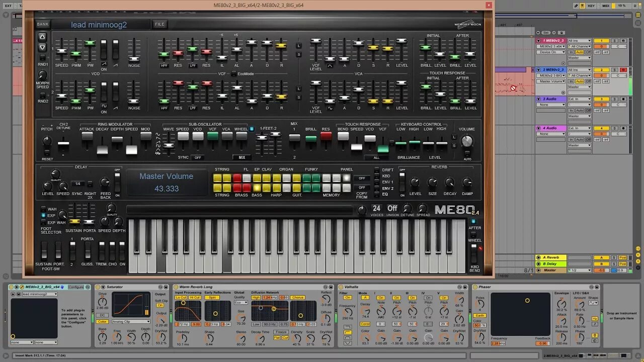
Task: Click the RND1 randomize button
Action: point(42,57)
